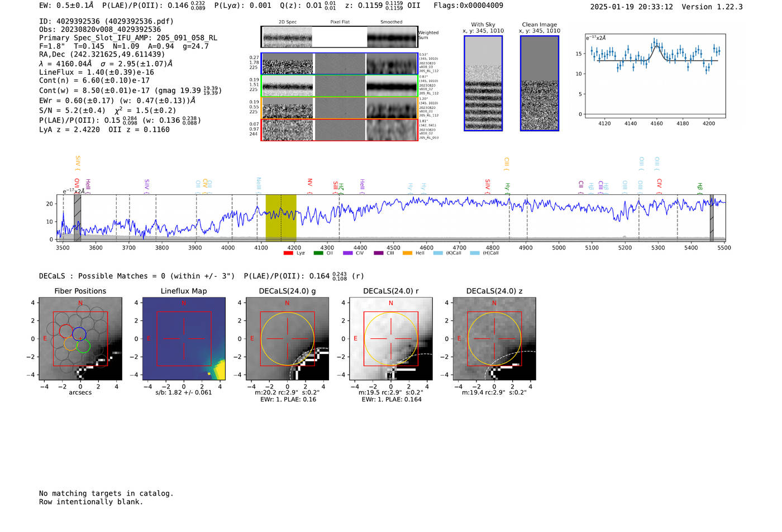
Task: Select the orange-bordered 2D fiber spectrum row
Action: click(x=340, y=108)
